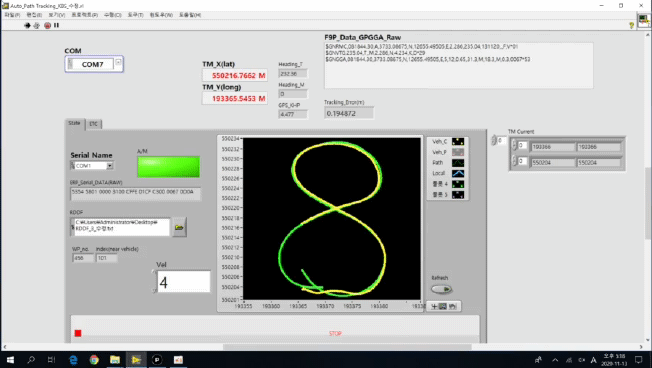Click TM_Y(long) value 193365.5453 M

tap(235, 99)
